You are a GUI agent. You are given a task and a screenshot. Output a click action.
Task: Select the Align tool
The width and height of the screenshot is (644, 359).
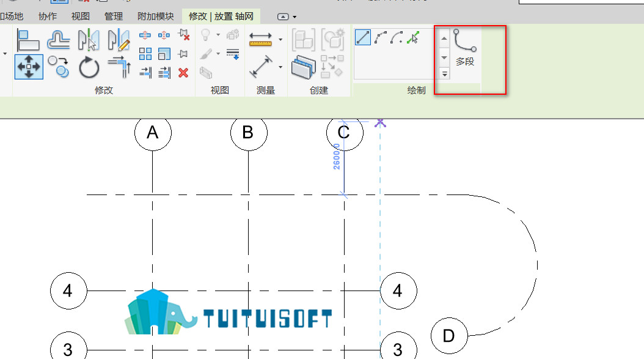(x=28, y=40)
